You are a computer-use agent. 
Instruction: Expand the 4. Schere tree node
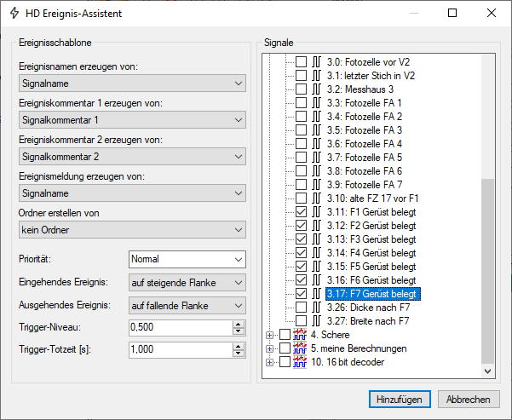[x=270, y=335]
